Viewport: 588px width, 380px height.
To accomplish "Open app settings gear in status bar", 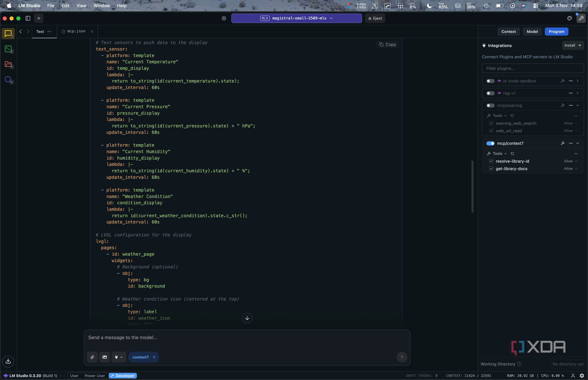I will [x=582, y=376].
